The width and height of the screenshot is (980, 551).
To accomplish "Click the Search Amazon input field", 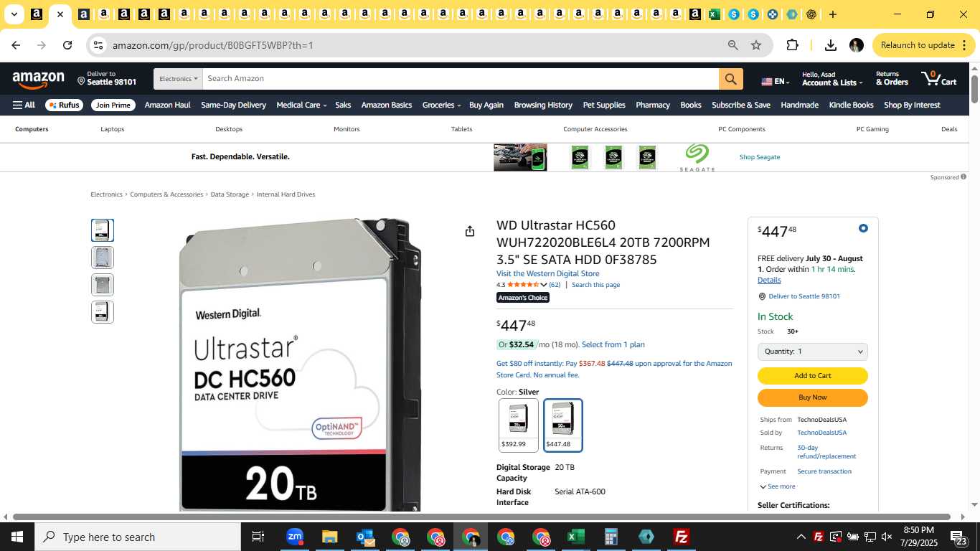I will 461,79.
